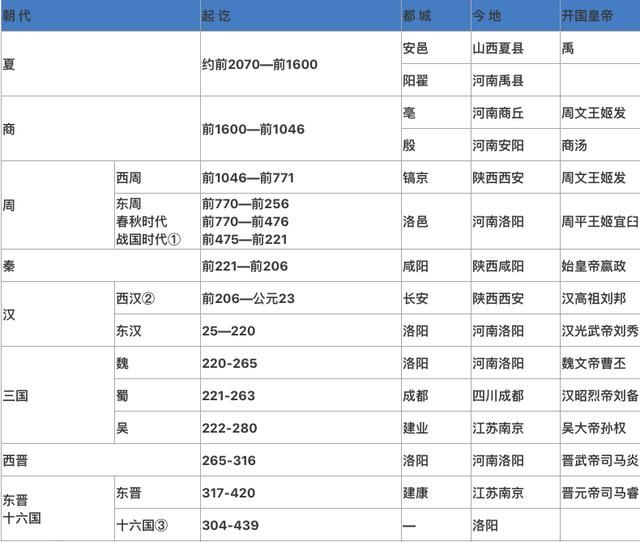The image size is (640, 542).
Task: Select the 禹 founder cell
Action: click(x=600, y=48)
